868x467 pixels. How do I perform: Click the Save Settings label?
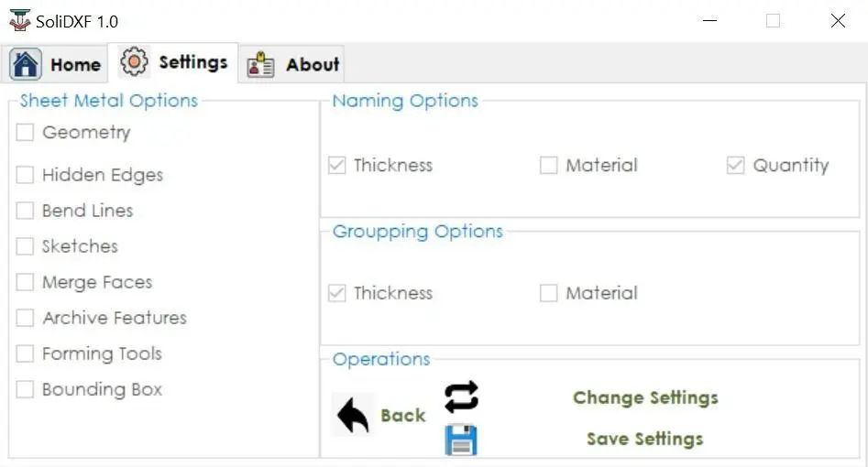(x=644, y=439)
